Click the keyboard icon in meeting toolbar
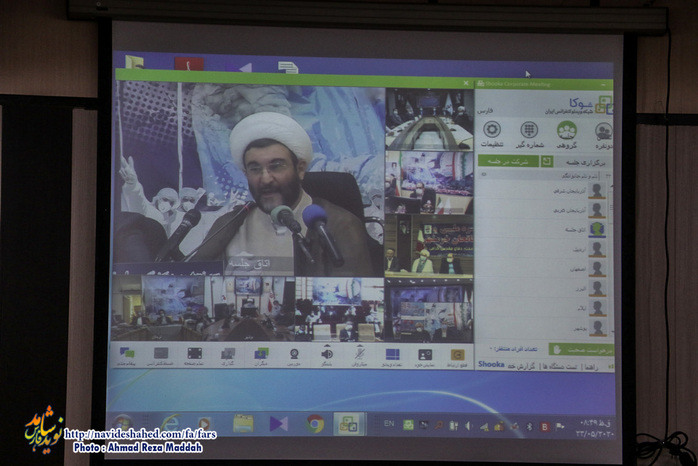Viewport: 698px width, 466px height. (x=161, y=354)
